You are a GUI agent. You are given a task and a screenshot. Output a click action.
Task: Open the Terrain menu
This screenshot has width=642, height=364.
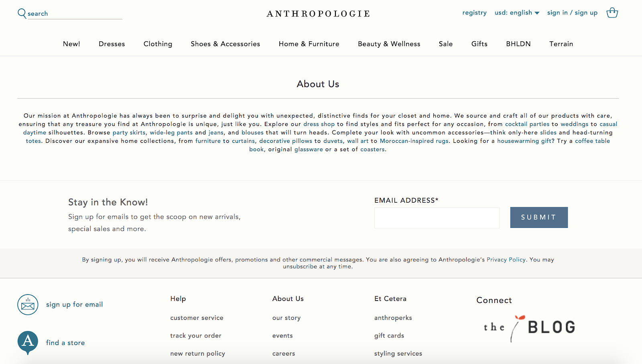click(561, 44)
